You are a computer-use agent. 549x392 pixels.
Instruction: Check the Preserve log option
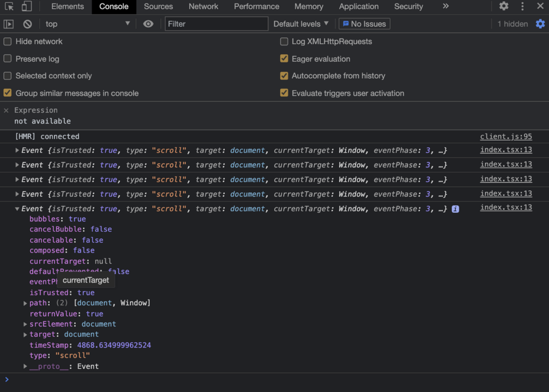[x=8, y=58]
